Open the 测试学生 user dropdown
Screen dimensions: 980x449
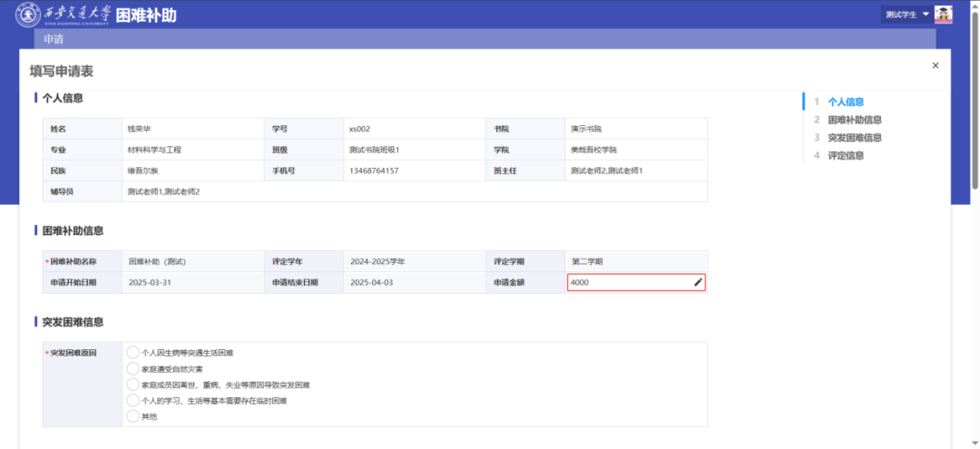906,15
